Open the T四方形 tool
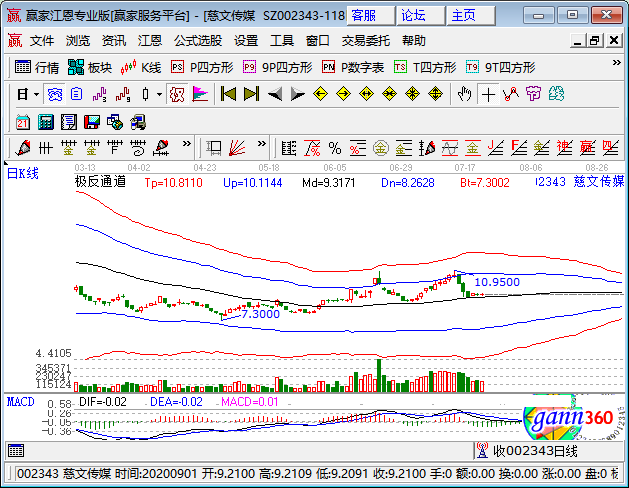The height and width of the screenshot is (488, 629). 425,67
